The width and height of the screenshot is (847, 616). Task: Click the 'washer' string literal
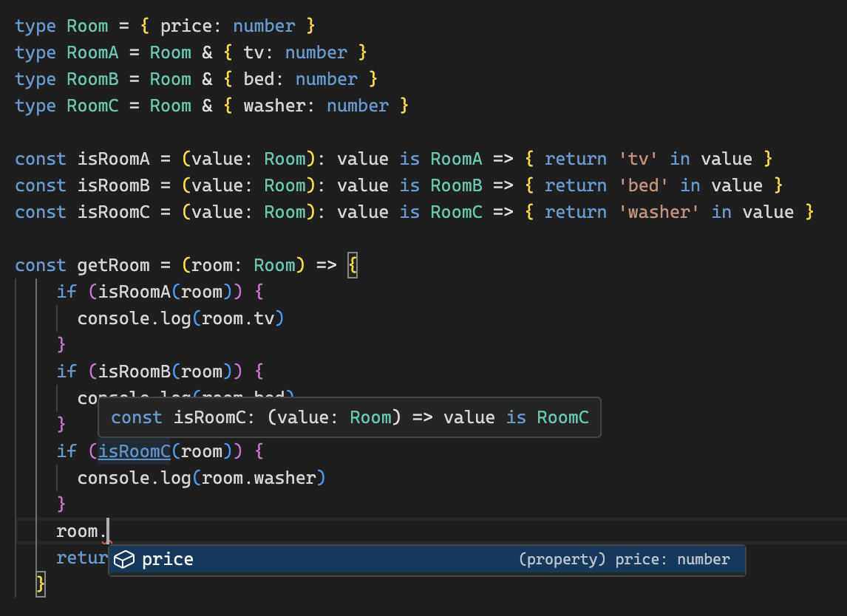click(659, 212)
